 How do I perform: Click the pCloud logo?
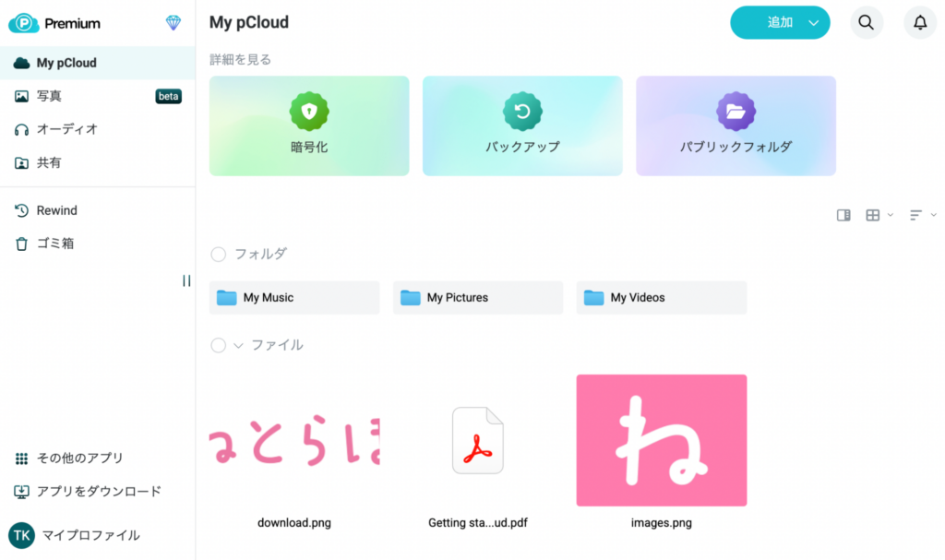click(x=22, y=23)
